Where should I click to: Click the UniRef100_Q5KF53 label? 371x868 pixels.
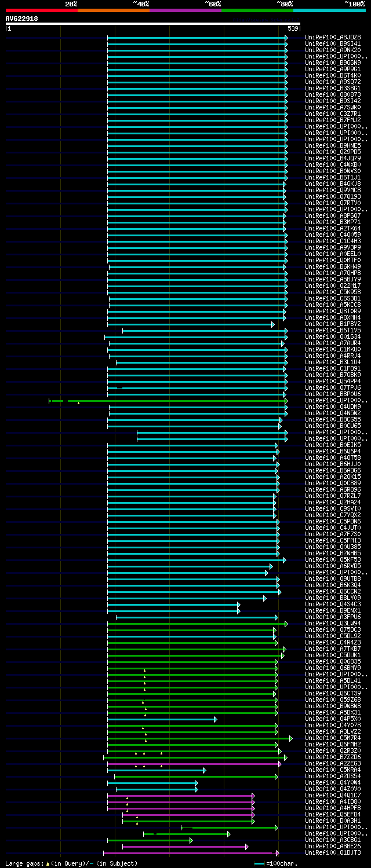pyautogui.click(x=334, y=559)
